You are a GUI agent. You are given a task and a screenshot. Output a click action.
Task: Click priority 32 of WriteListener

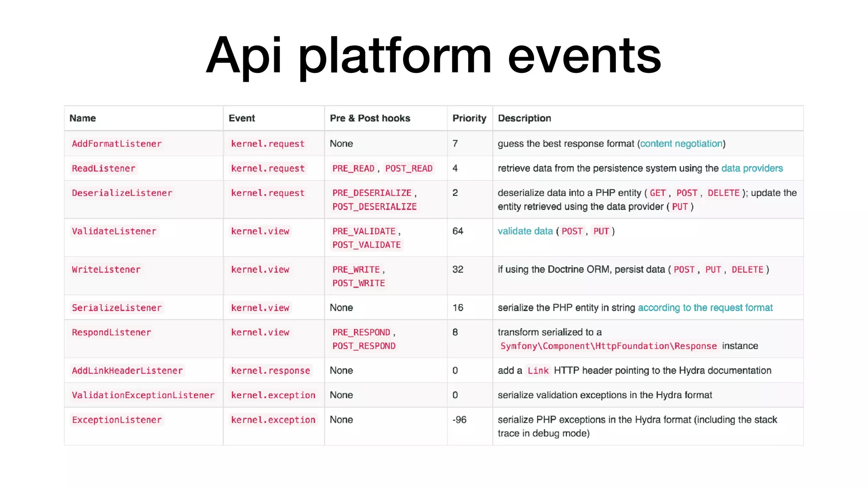pyautogui.click(x=458, y=269)
